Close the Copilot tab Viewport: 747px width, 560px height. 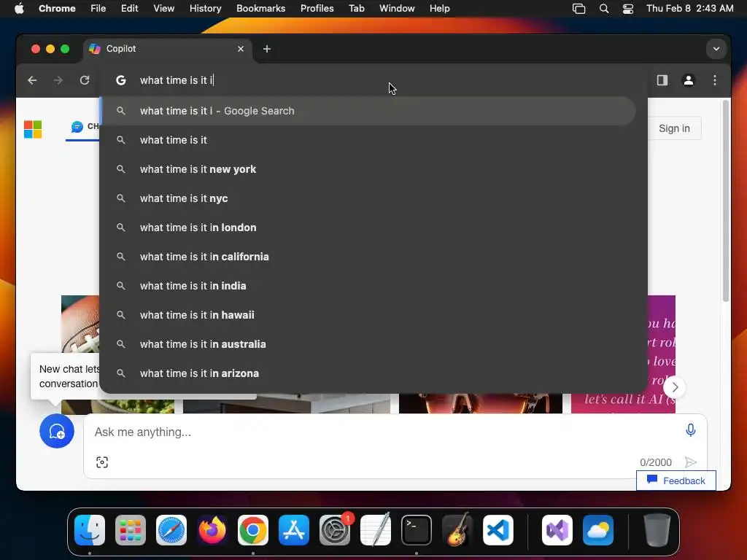[x=241, y=49]
